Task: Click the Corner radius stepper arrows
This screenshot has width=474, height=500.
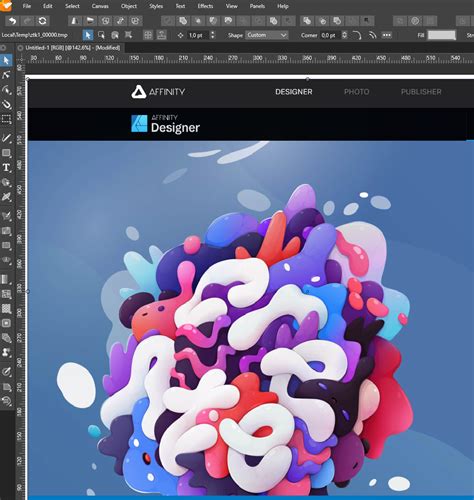Action: (x=345, y=35)
